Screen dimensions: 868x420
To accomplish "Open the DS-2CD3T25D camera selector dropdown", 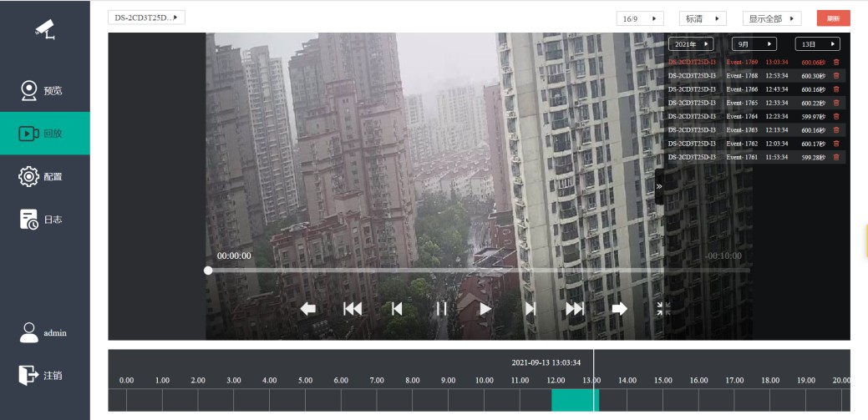I will [x=146, y=18].
